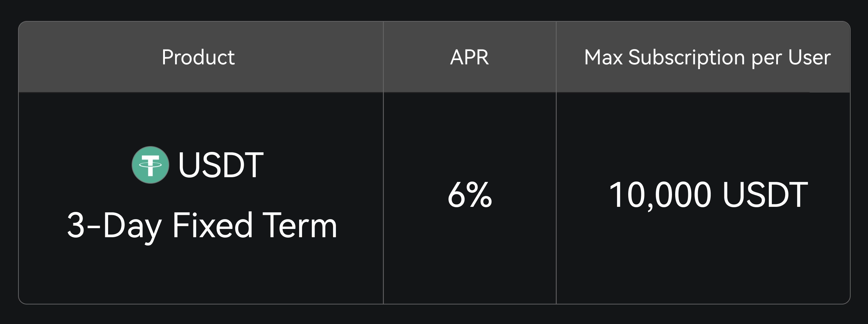Select the "3-Day" text in product cell
Viewport: 868px width, 324px height.
click(x=114, y=226)
